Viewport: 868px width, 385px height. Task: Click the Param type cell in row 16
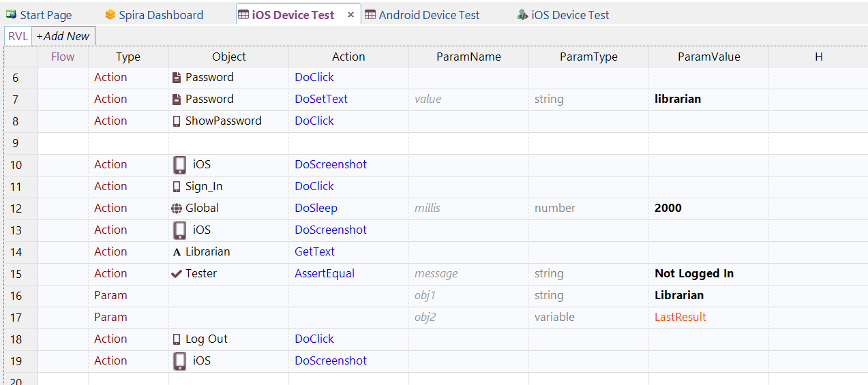[128, 296]
